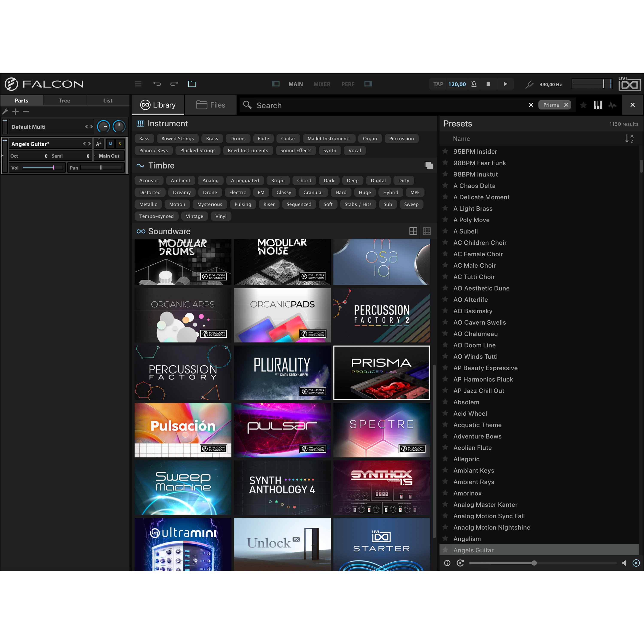This screenshot has width=644, height=644.
Task: Open the wrench tools icon in Parts
Action: (5, 111)
